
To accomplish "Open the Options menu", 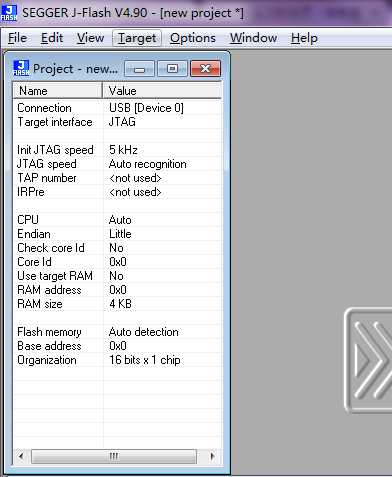I will click(x=193, y=38).
